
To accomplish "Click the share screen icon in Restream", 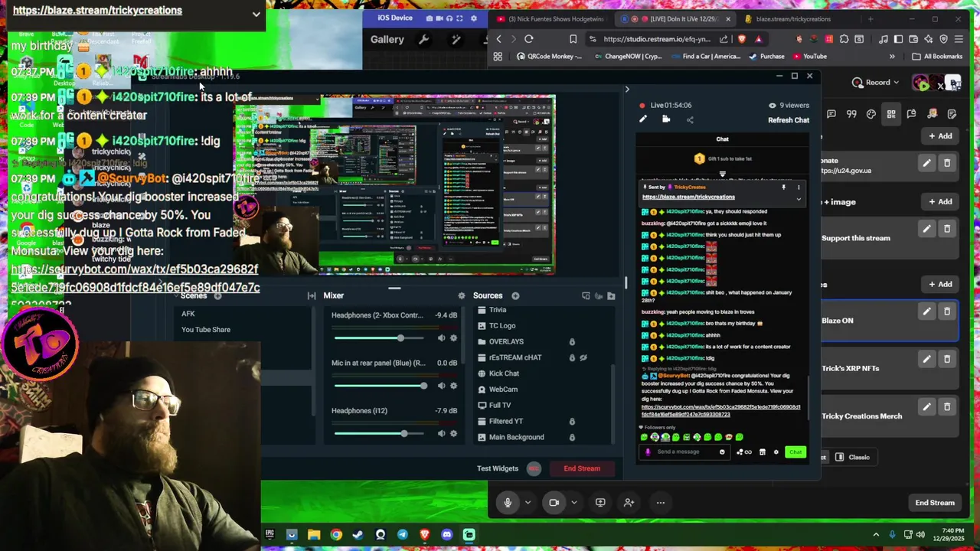I will point(600,503).
